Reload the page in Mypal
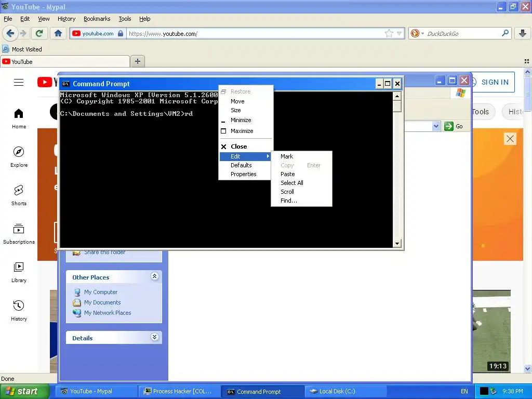 pyautogui.click(x=39, y=33)
